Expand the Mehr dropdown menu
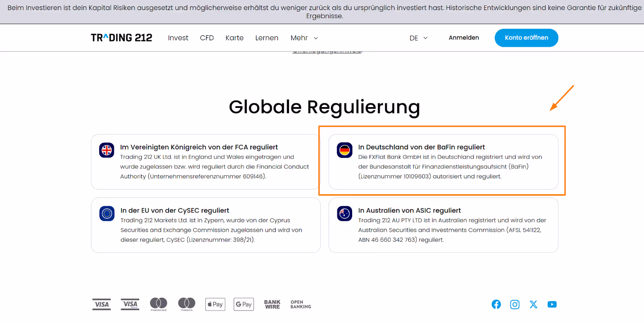The height and width of the screenshot is (325, 644). pos(304,38)
